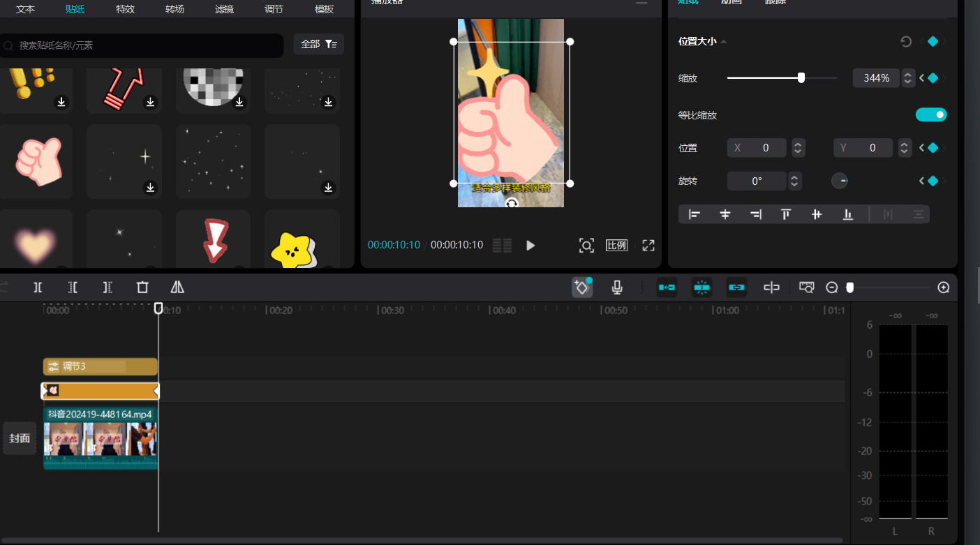Screen dimensions: 980x545
Task: Toggle main track magnet snapping
Action: [x=667, y=287]
